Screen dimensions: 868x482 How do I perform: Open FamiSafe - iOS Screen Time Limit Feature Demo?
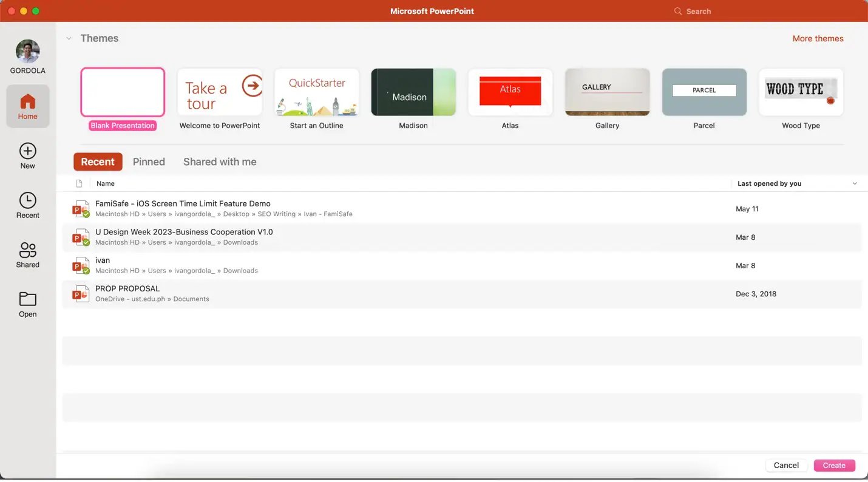pos(183,204)
